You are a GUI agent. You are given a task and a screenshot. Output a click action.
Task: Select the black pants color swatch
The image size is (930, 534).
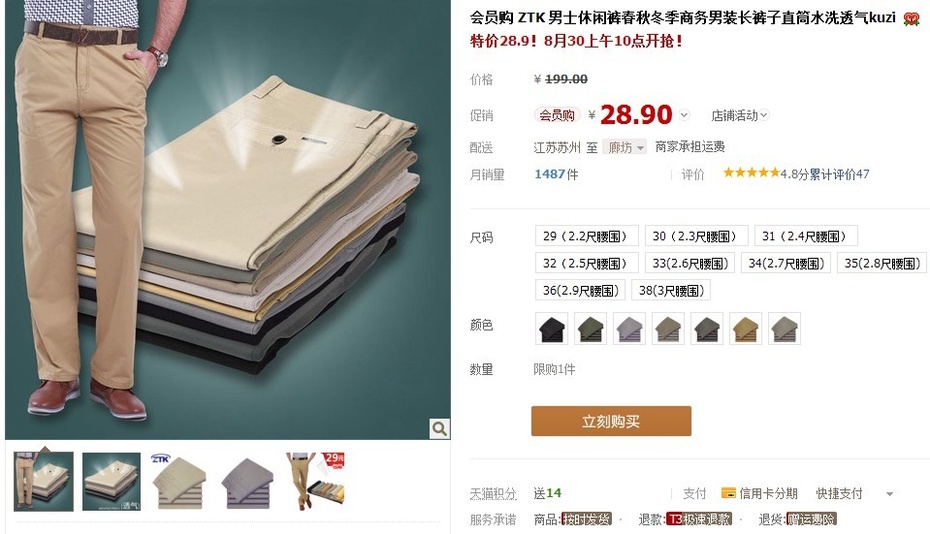click(552, 329)
